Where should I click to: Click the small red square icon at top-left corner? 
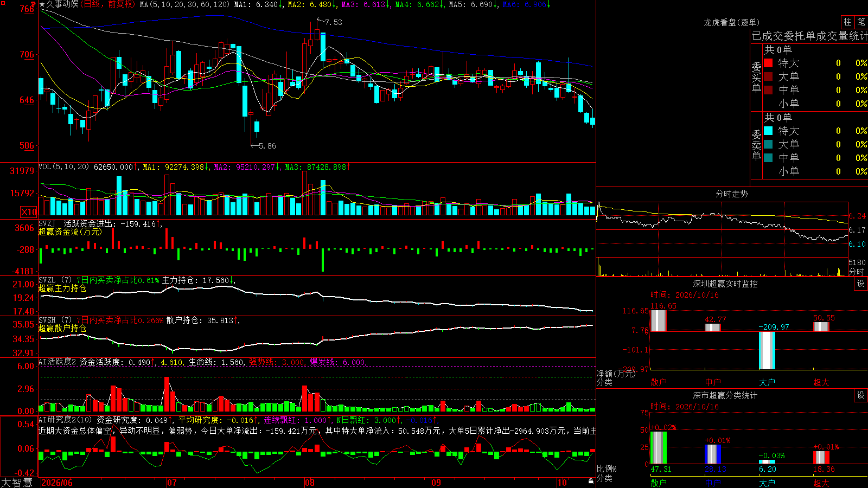tap(3, 3)
